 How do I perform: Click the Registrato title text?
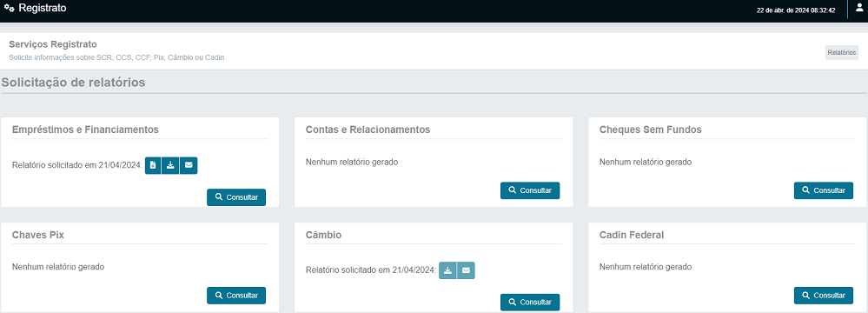tap(43, 9)
